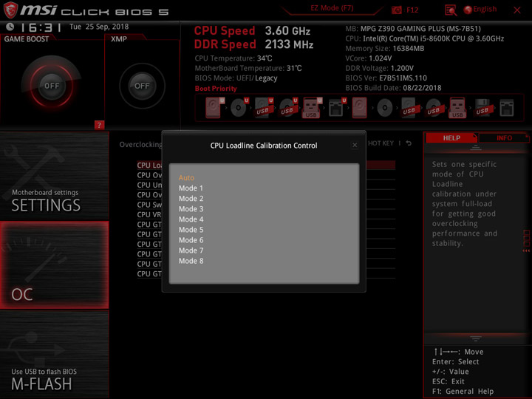Select the legacy CD/DVD boot icon

click(x=385, y=108)
